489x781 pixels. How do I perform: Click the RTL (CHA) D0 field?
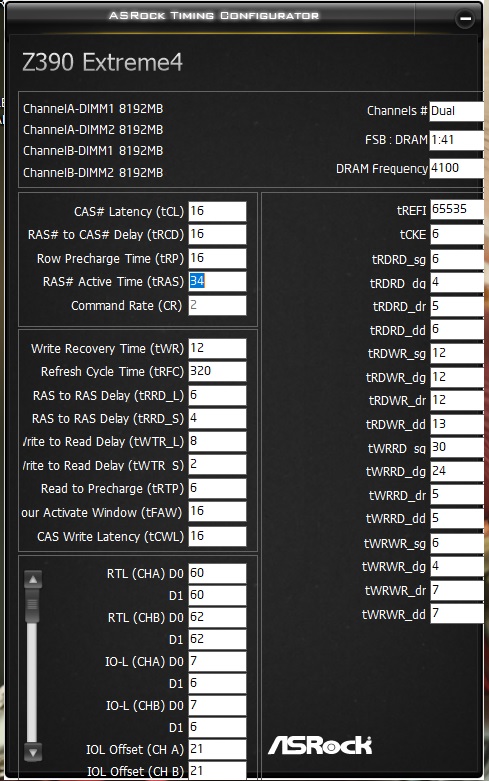coord(217,573)
